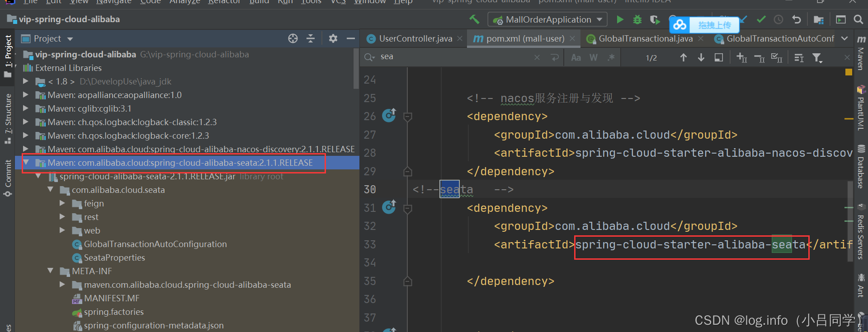Commit changes with green checkmark icon

[761, 19]
